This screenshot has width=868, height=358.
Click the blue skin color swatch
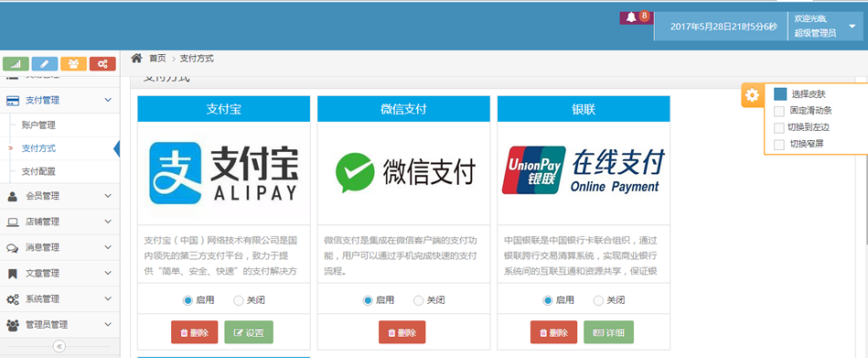(x=780, y=94)
